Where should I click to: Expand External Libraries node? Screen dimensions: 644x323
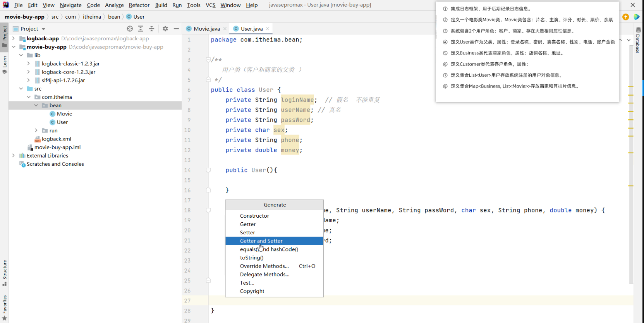[14, 156]
